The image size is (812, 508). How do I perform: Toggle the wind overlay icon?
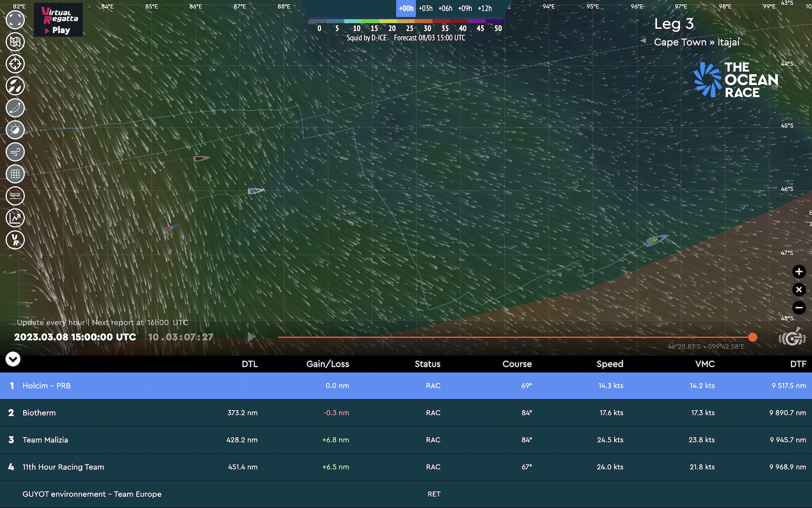pyautogui.click(x=15, y=152)
